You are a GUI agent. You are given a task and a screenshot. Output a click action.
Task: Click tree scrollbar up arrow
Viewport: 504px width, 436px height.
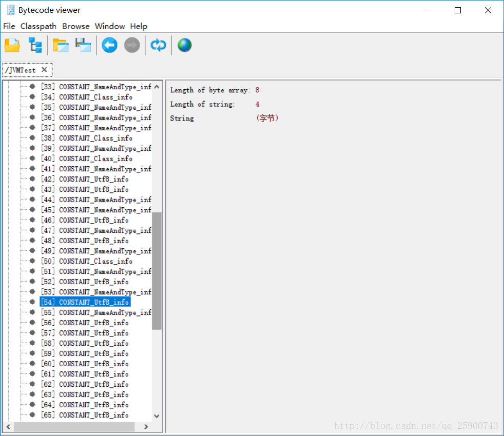coord(157,87)
